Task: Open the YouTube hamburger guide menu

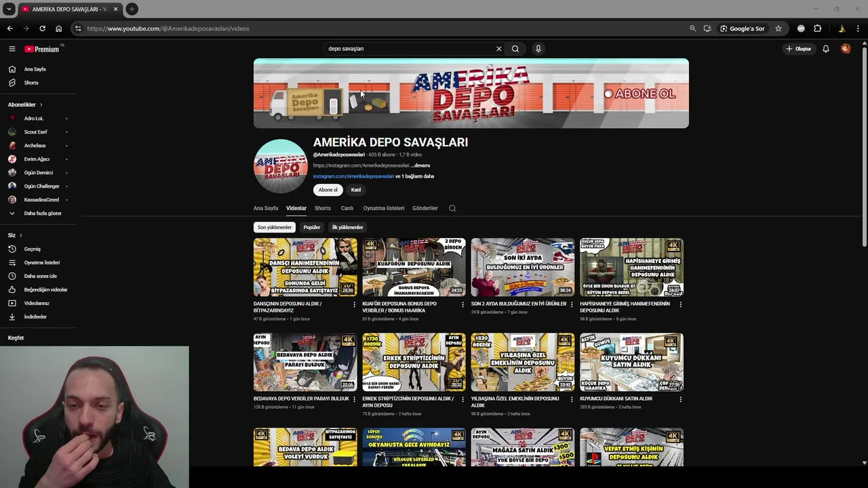Action: pos(12,49)
